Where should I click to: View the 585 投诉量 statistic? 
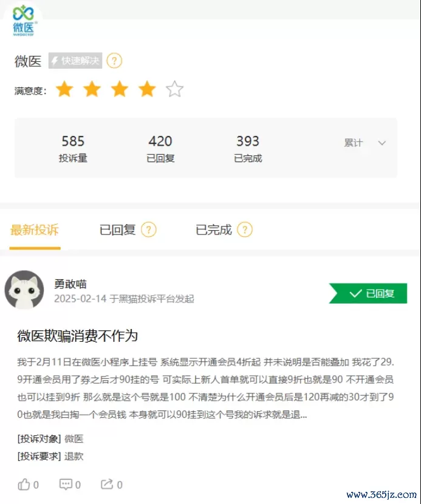pos(73,149)
